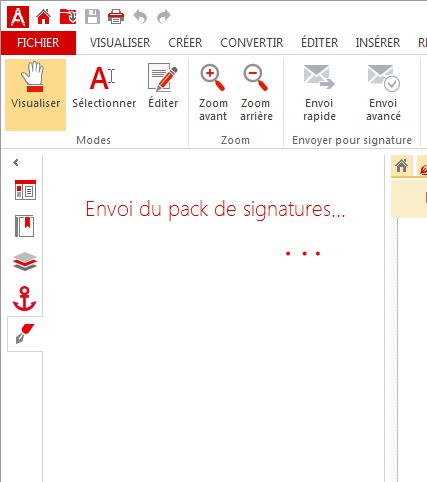Undo the last action with the undo arrow

click(140, 16)
